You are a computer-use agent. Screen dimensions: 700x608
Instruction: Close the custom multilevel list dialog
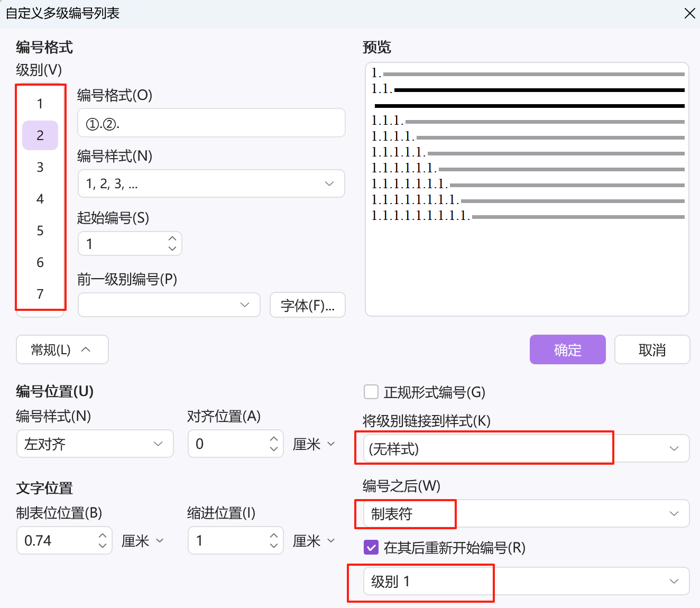coord(689,13)
